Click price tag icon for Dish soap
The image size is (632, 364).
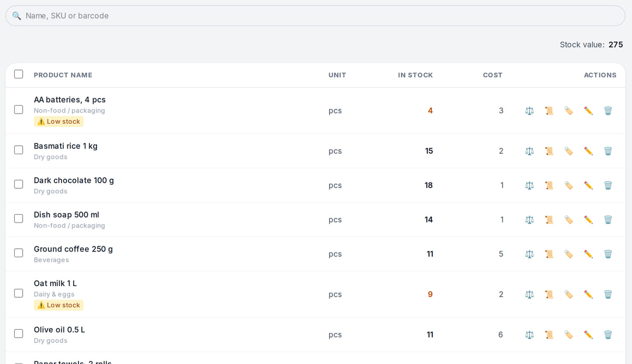click(569, 219)
